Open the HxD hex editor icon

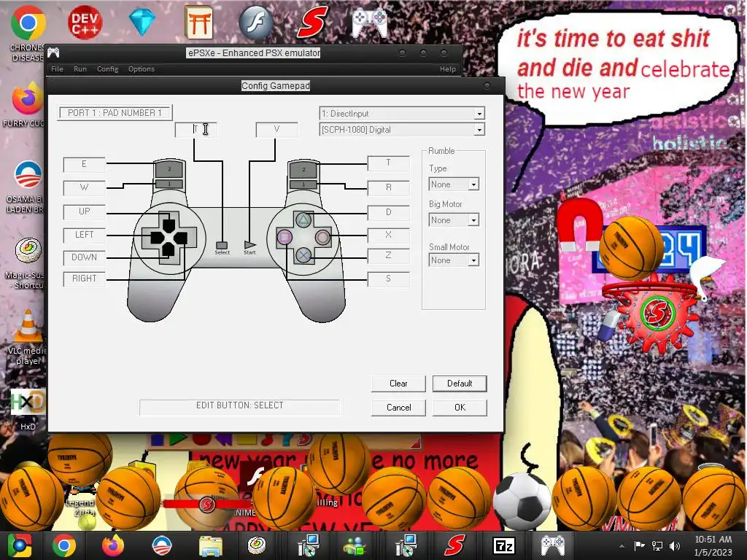point(28,402)
